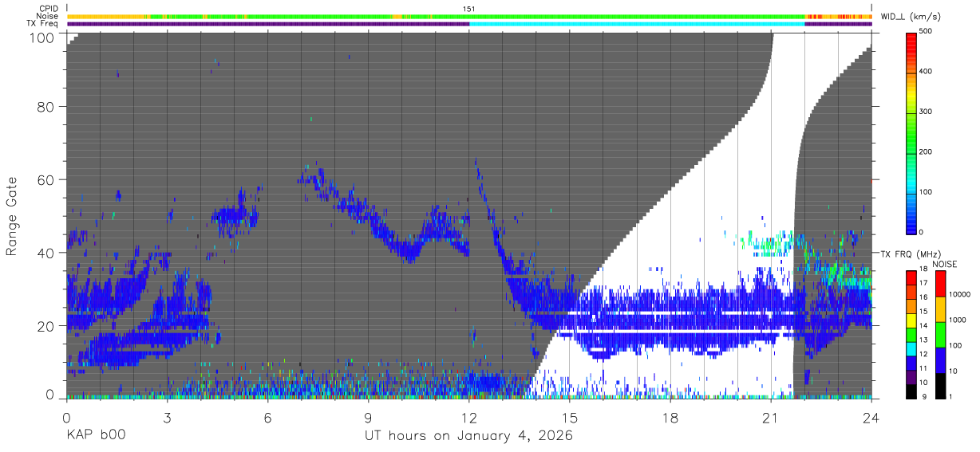
Task: Click the WID⊥ (km/s) colorbar title
Action: [x=911, y=16]
